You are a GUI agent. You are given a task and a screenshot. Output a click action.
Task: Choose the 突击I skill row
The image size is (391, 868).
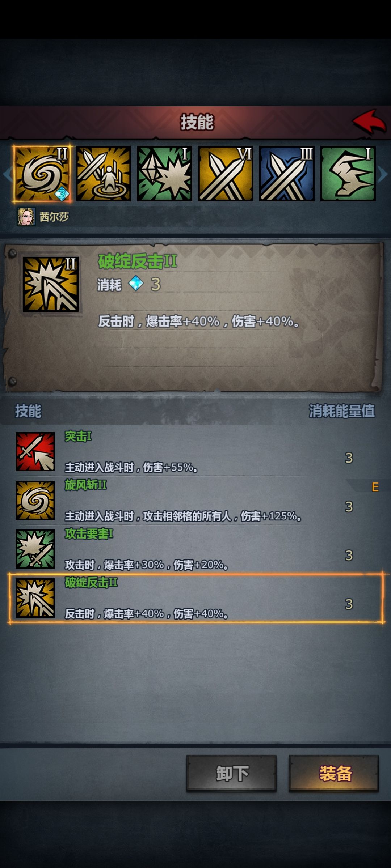tap(195, 451)
